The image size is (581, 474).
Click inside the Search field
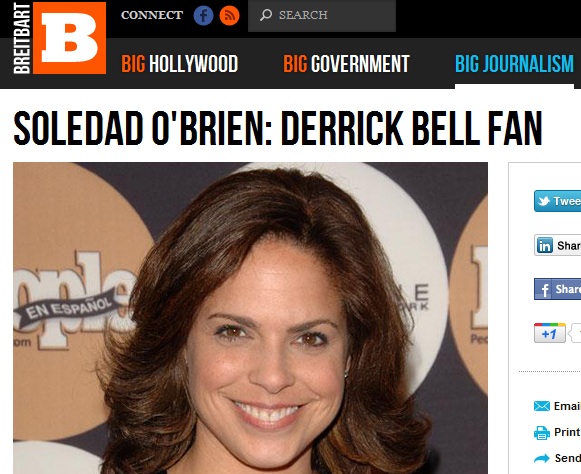click(x=322, y=16)
